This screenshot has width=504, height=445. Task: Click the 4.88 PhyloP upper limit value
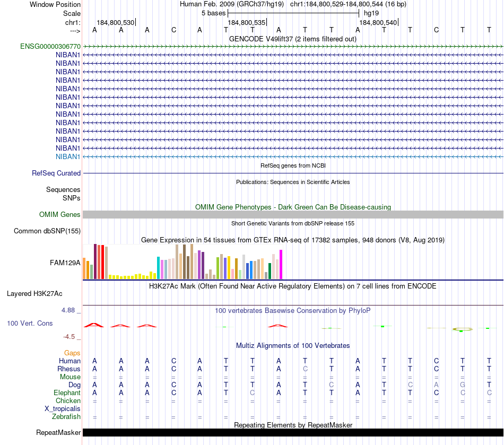(x=68, y=310)
